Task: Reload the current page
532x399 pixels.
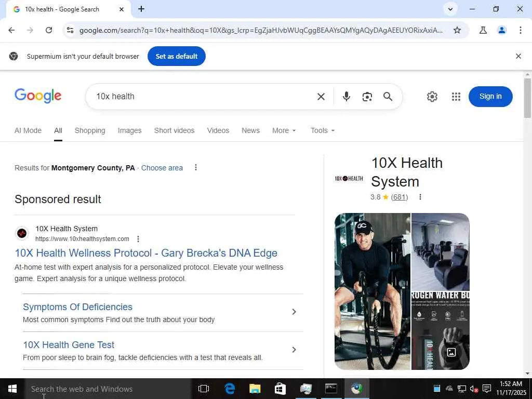Action: coord(49,30)
